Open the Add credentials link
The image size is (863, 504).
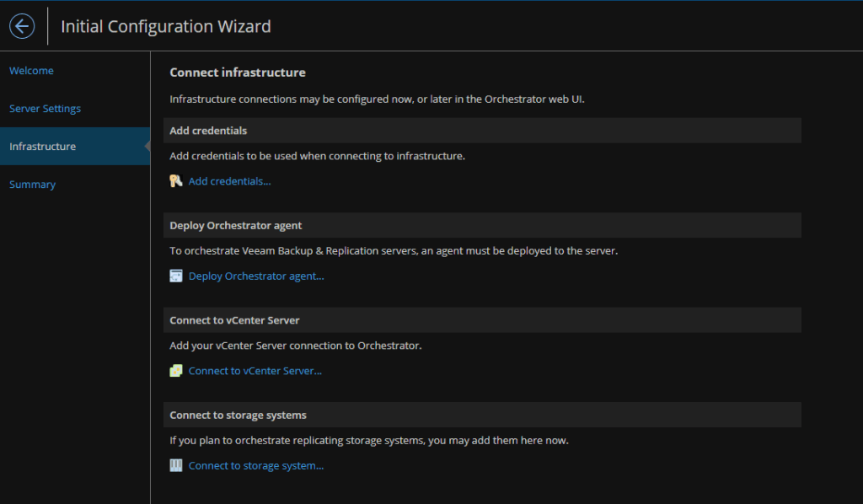pyautogui.click(x=229, y=181)
